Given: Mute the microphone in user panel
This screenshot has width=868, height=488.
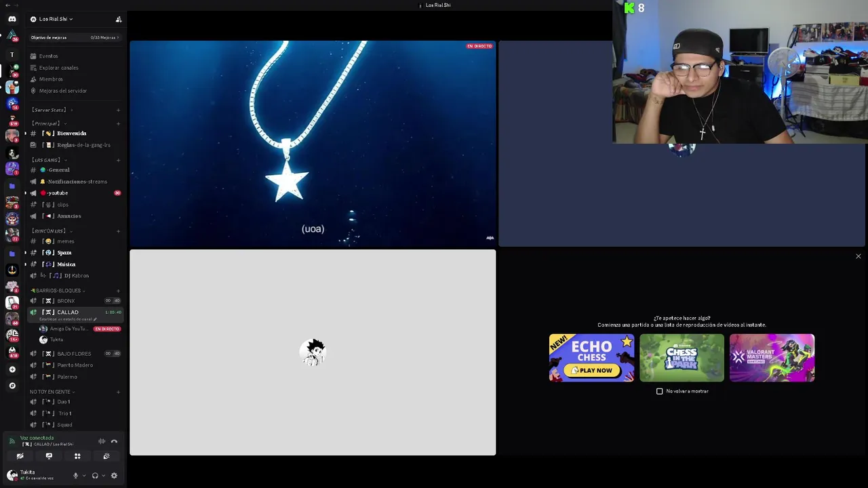Looking at the screenshot, I should click(x=75, y=476).
